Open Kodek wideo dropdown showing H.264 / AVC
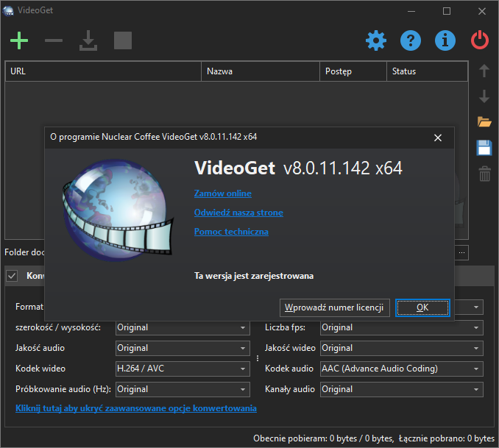The width and height of the screenshot is (499, 448). (183, 369)
